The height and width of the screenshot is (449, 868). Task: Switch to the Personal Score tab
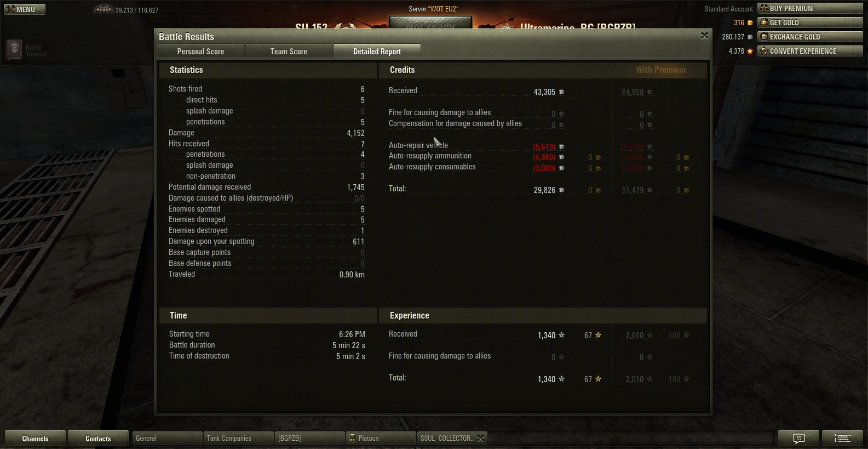click(200, 51)
